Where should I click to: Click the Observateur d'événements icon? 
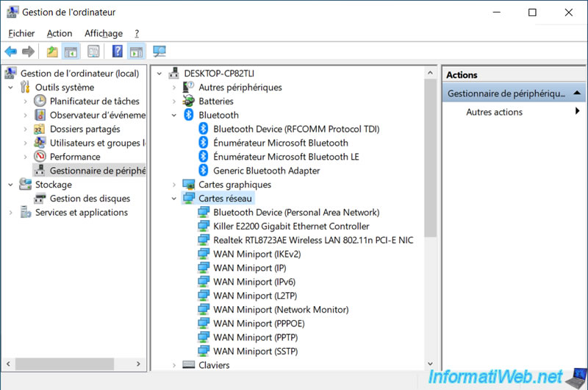pos(40,115)
